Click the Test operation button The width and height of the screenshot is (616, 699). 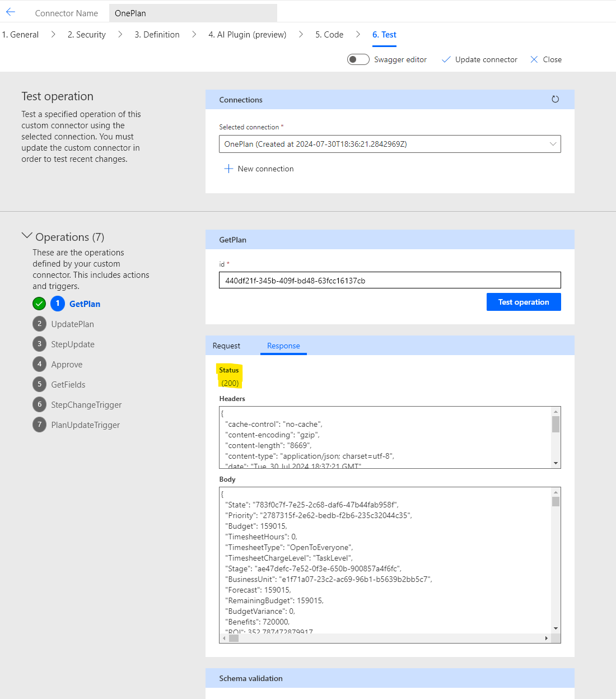[524, 302]
